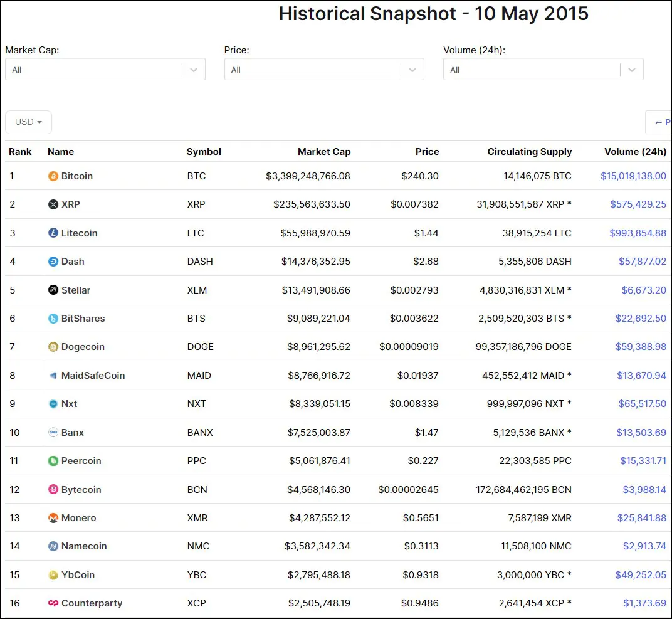Open the Namecoin name link
The image size is (672, 619).
coord(84,546)
